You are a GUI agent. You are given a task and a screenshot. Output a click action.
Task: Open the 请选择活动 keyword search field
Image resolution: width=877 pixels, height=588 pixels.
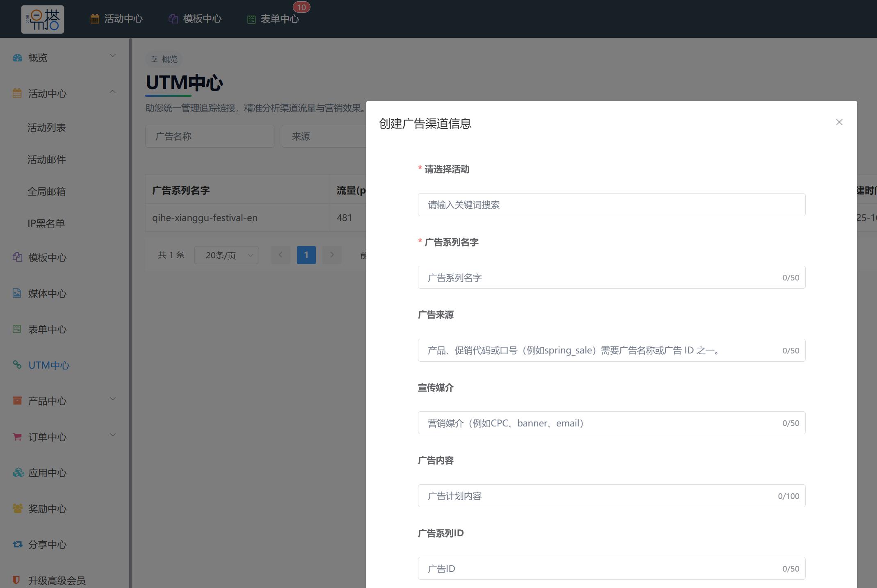[611, 204]
